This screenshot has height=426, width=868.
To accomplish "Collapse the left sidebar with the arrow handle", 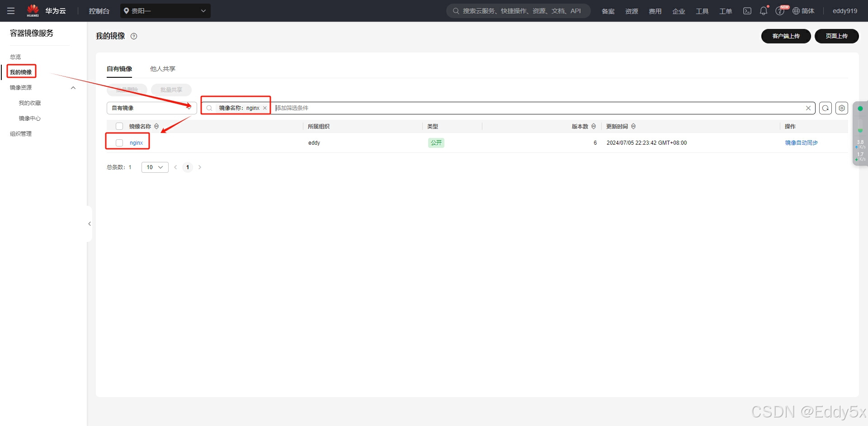I will tap(90, 224).
